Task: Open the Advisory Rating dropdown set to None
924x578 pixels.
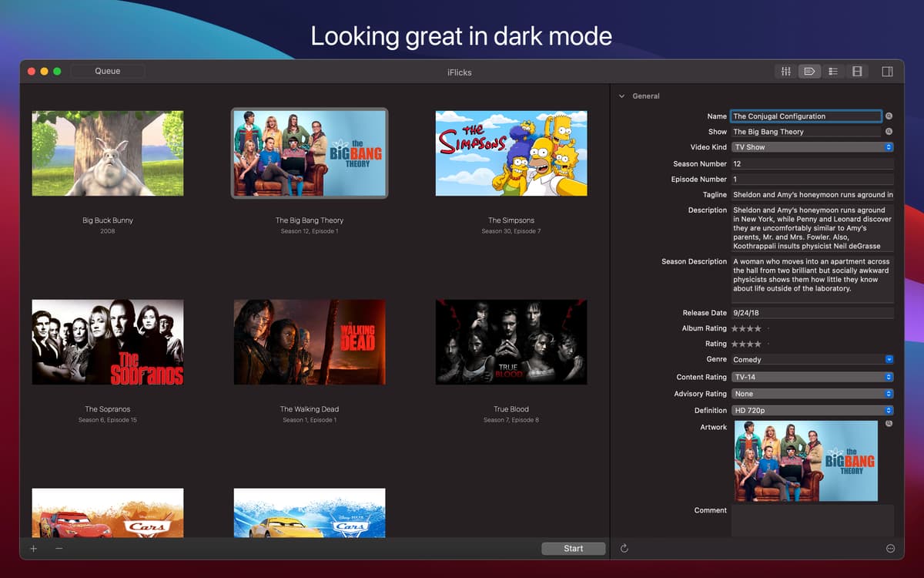Action: coord(889,394)
